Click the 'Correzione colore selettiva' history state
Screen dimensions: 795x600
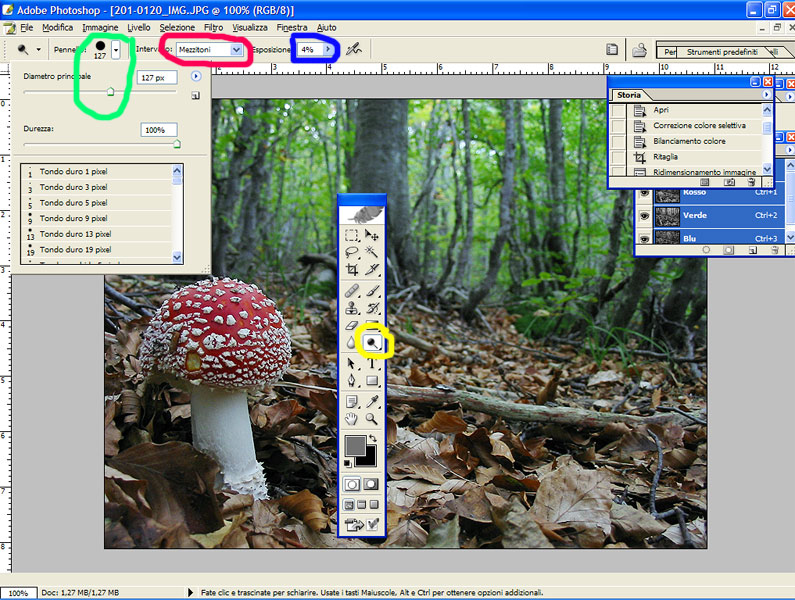[699, 126]
